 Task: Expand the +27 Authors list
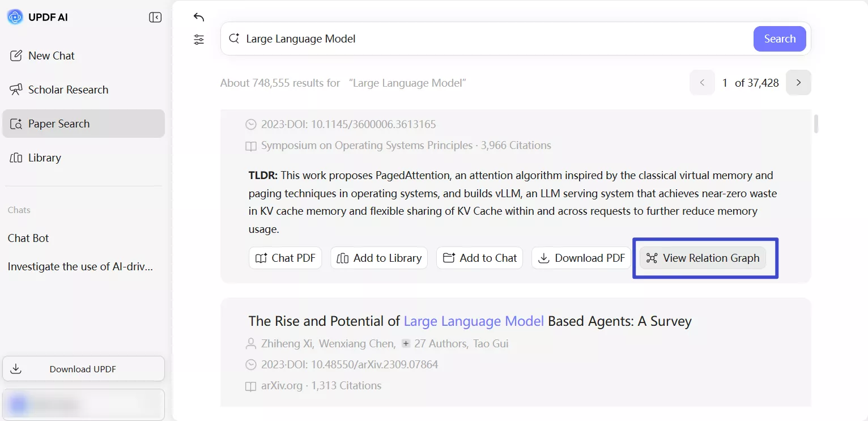click(x=435, y=343)
